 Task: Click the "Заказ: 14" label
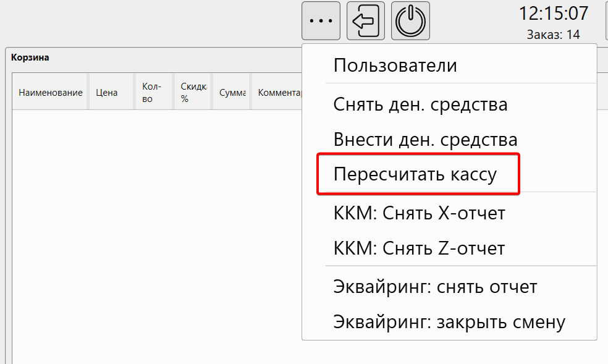554,35
